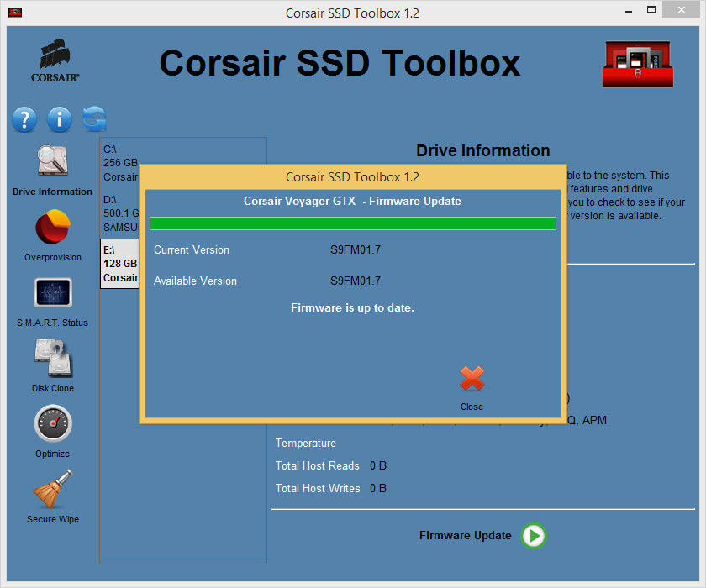Open the Secure Wipe broom icon
The width and height of the screenshot is (706, 588).
click(x=53, y=489)
